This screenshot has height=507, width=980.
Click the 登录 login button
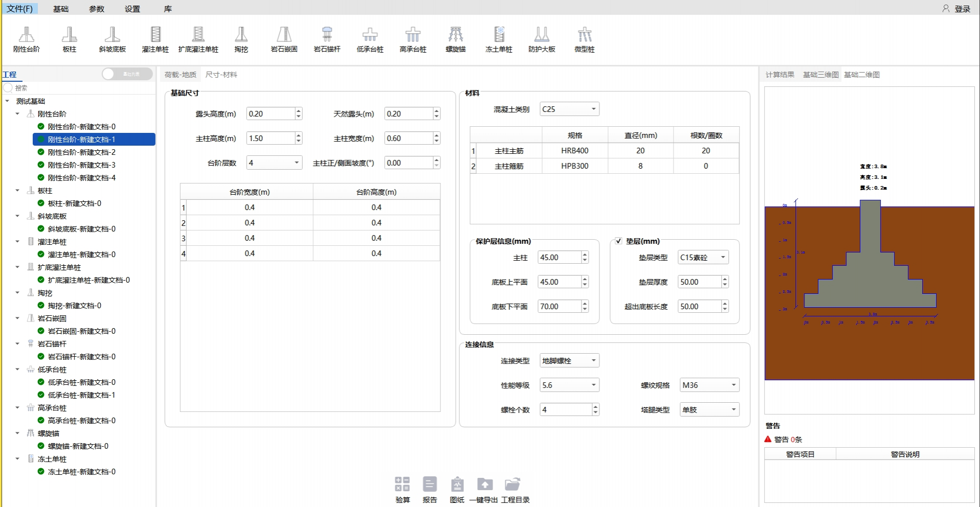956,9
